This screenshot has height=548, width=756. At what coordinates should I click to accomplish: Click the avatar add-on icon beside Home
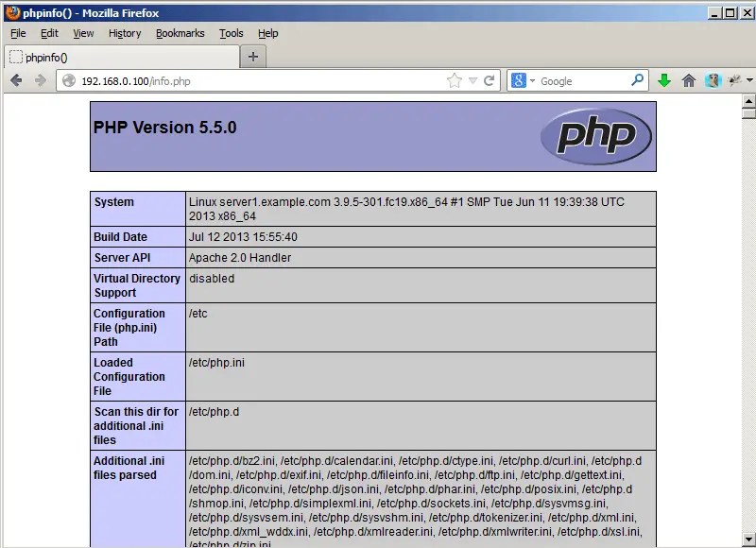(x=713, y=80)
